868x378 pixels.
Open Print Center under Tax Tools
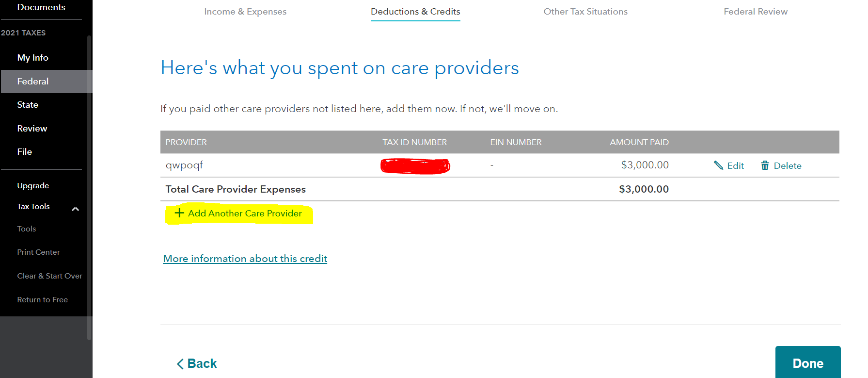coord(39,252)
